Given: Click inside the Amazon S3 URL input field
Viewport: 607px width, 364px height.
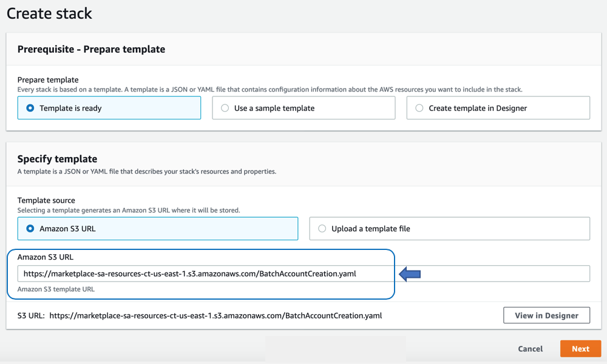Looking at the screenshot, I should tap(200, 273).
